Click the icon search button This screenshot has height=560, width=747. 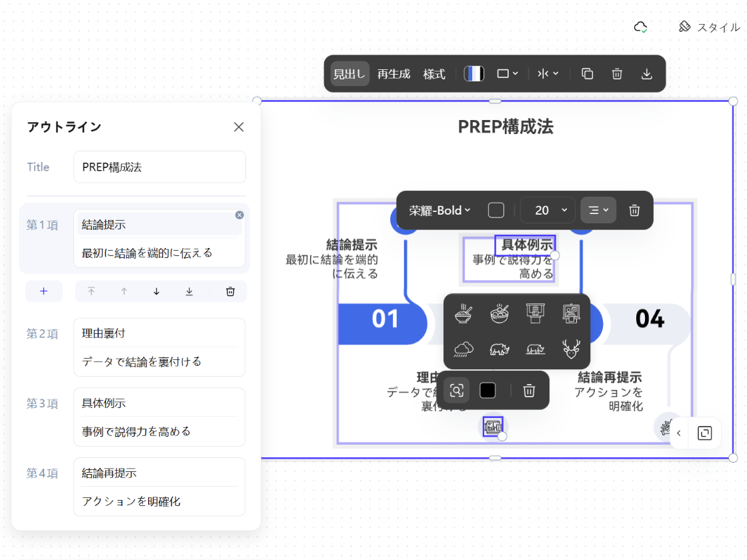456,391
